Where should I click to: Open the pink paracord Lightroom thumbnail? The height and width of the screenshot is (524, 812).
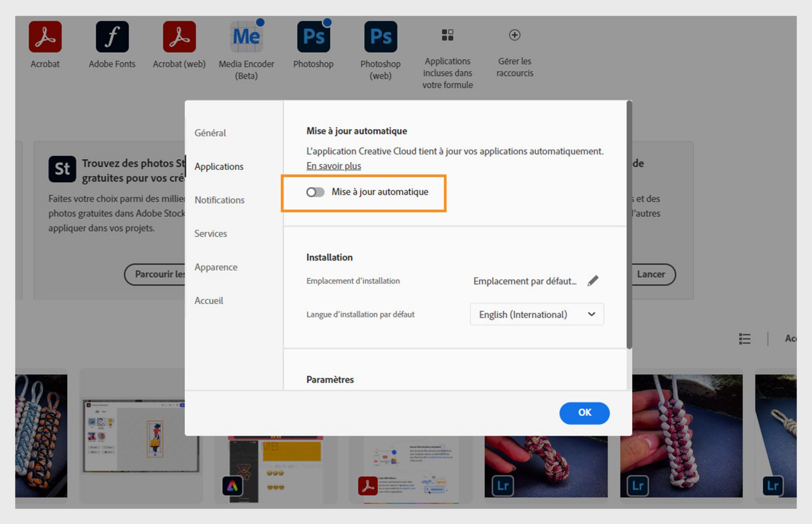(x=681, y=435)
